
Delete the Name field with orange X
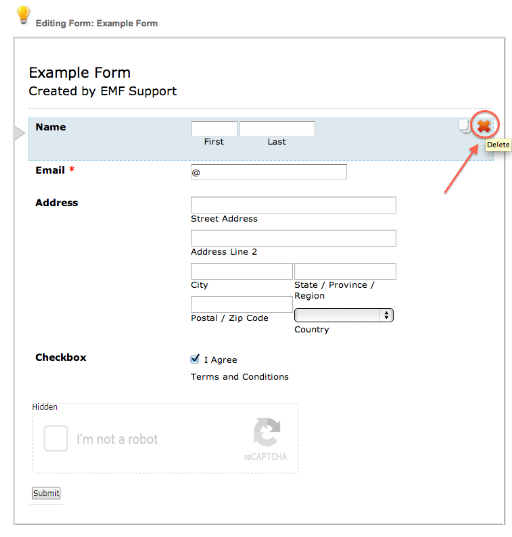click(484, 126)
